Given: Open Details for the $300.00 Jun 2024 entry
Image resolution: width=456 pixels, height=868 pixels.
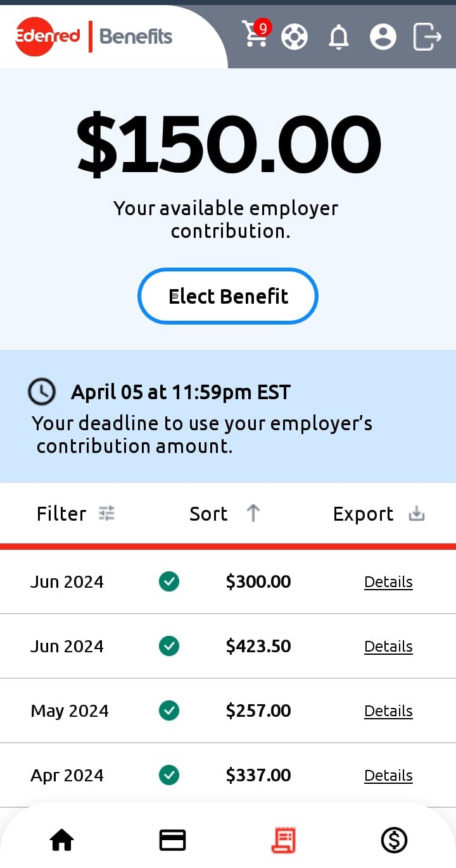Looking at the screenshot, I should click(x=388, y=582).
